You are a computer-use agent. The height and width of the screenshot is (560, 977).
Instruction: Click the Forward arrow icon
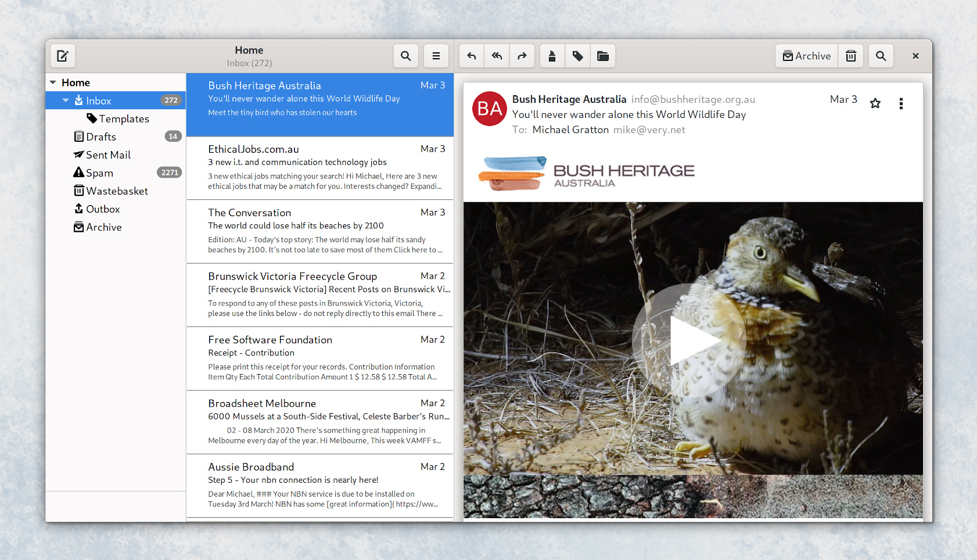522,56
